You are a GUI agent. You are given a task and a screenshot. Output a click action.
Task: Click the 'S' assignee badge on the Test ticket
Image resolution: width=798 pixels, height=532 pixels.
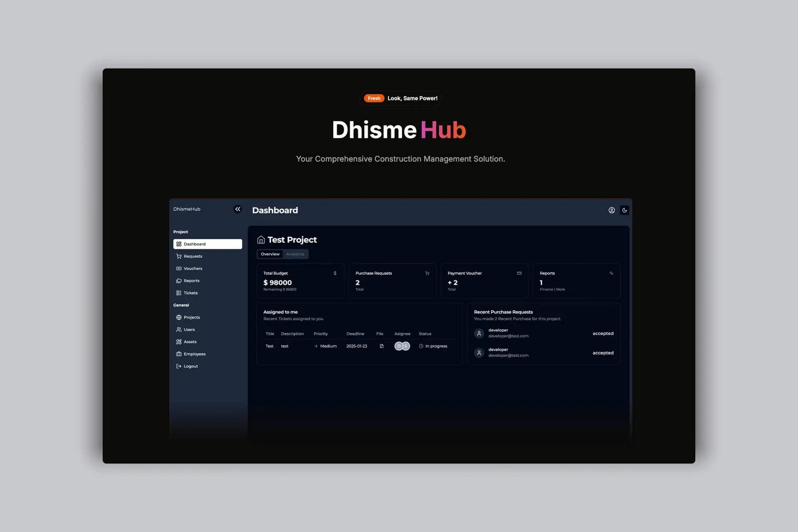point(405,346)
